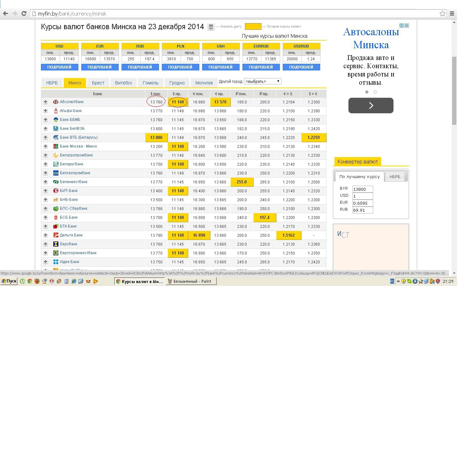Open the Белагропромбанк bank link
This screenshot has height=476, width=476.
click(76, 155)
